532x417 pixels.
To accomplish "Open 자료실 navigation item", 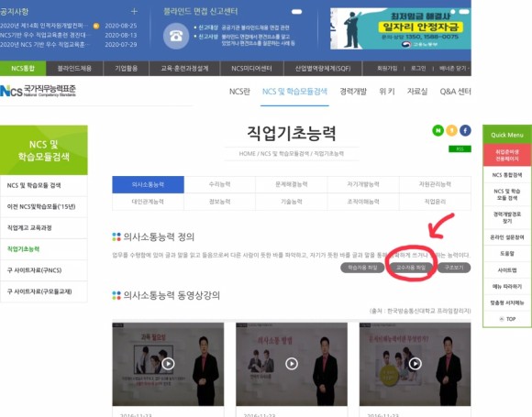I will click(417, 92).
